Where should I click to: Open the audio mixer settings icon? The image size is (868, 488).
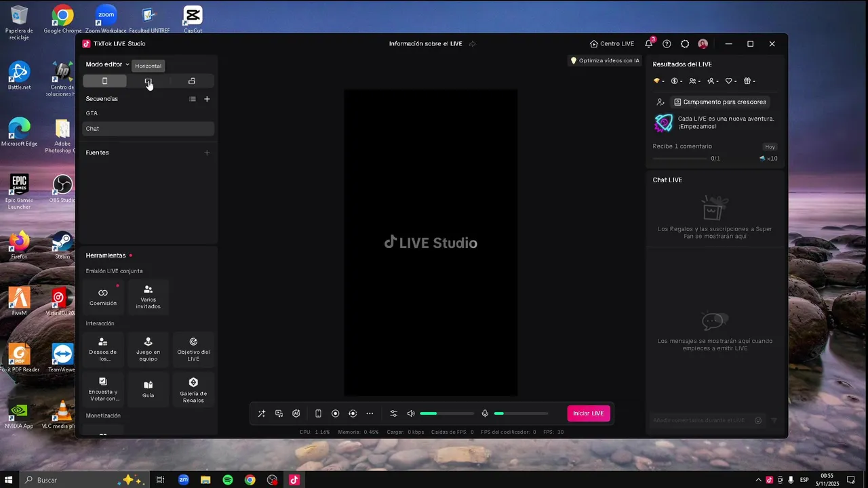click(x=393, y=413)
